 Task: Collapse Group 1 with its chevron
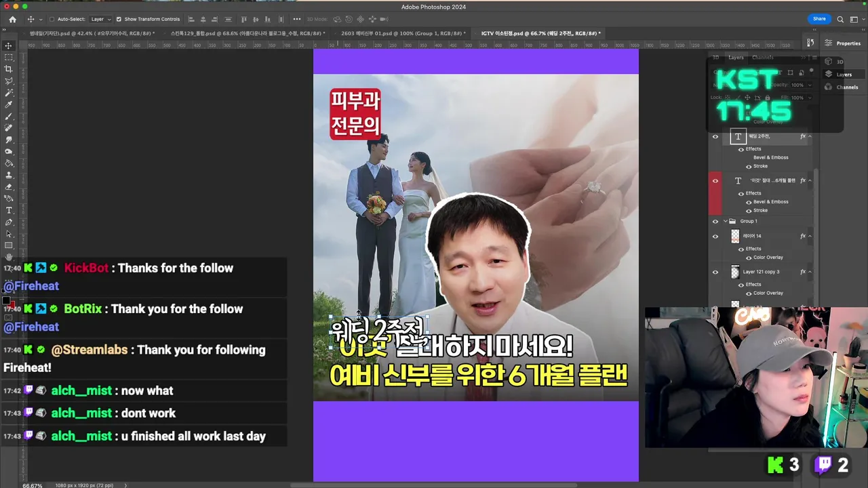[x=725, y=221]
